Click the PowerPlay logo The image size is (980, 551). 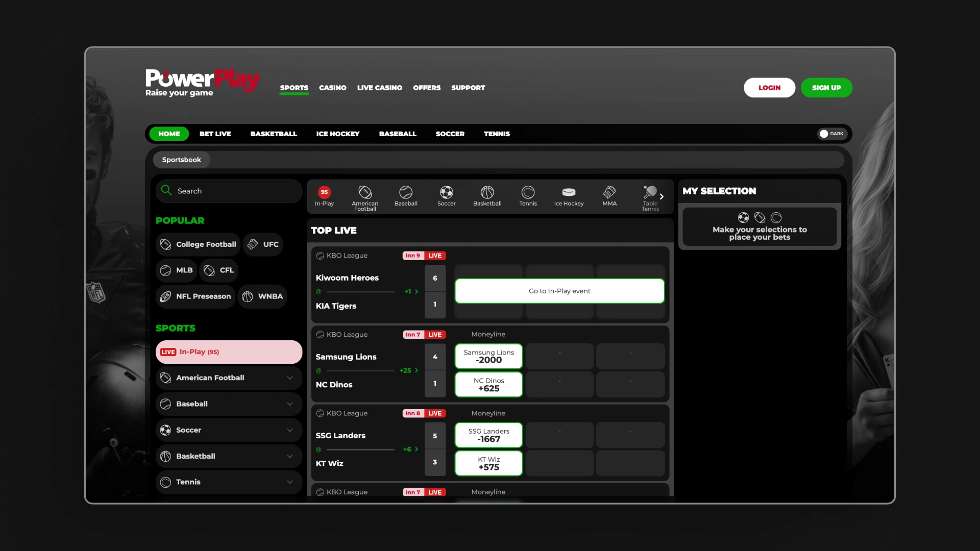(x=203, y=82)
